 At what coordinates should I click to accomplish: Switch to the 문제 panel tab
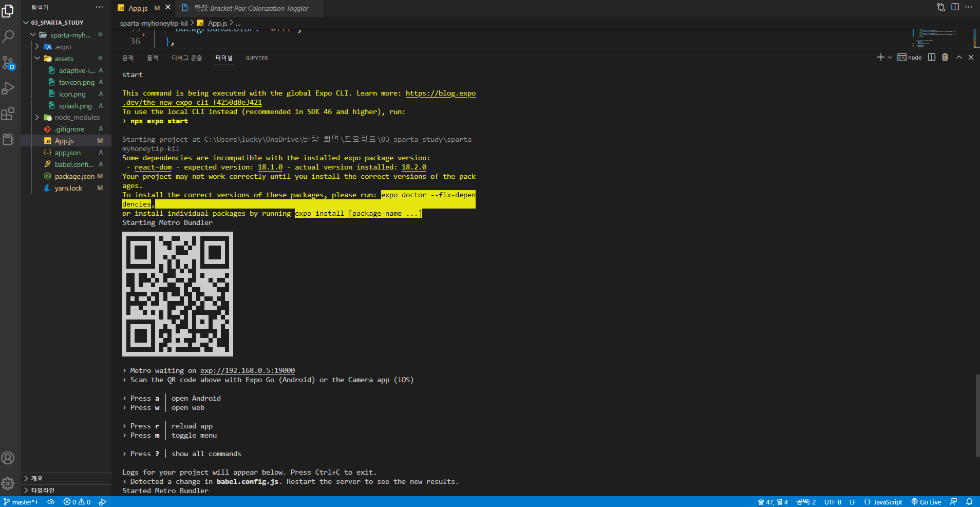click(x=128, y=58)
